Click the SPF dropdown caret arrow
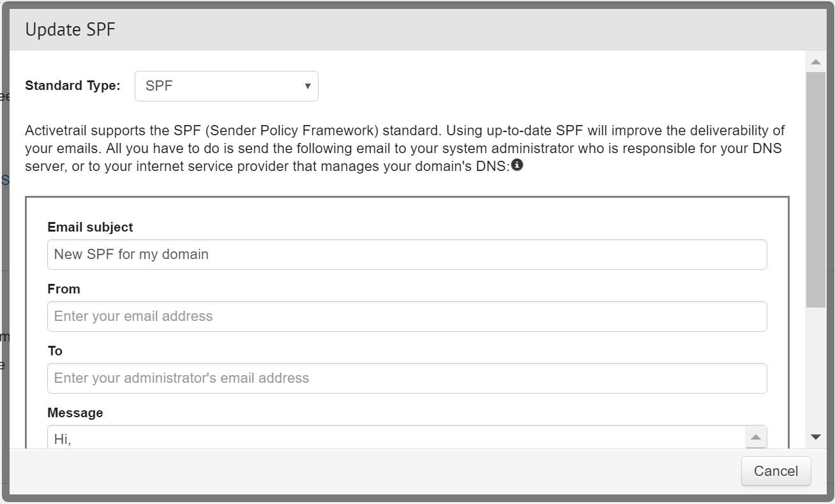 coord(308,86)
